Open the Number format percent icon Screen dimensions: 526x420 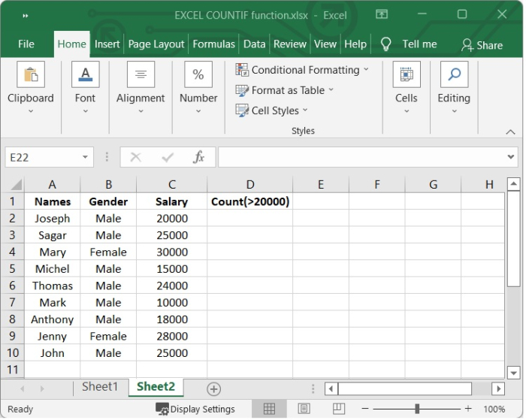198,75
